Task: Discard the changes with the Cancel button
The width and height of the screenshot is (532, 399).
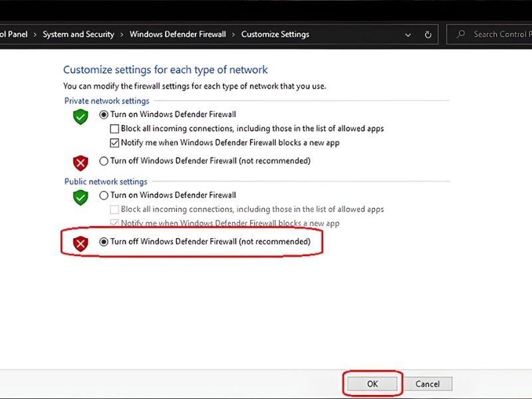Action: (428, 384)
